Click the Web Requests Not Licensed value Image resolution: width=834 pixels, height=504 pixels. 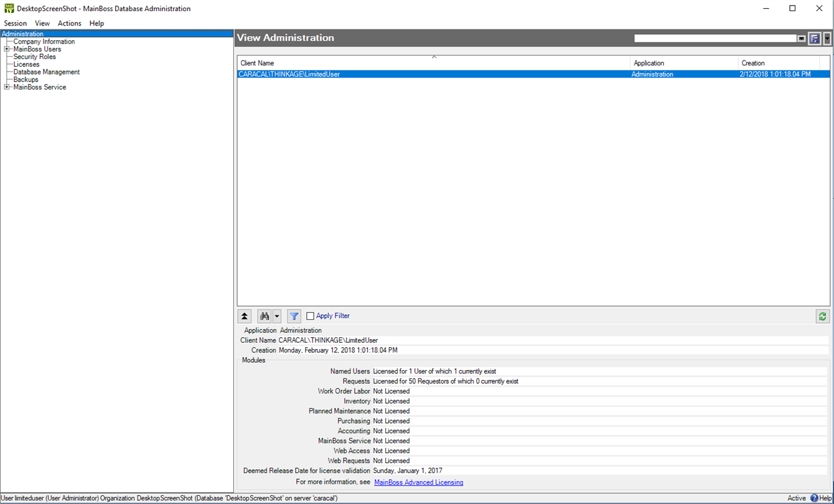tap(391, 461)
